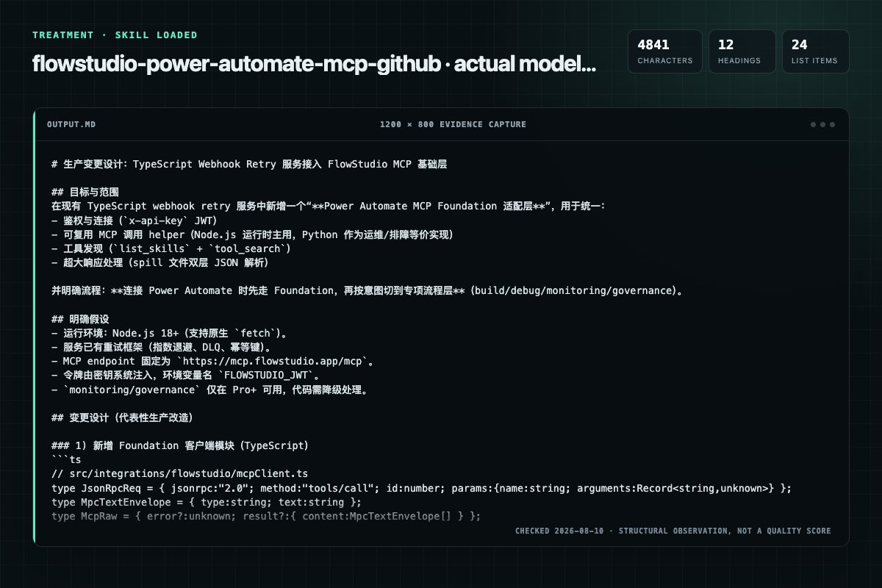Click the 'TREATMENT · SKILL LOADED' label
The image size is (882, 588).
point(115,35)
